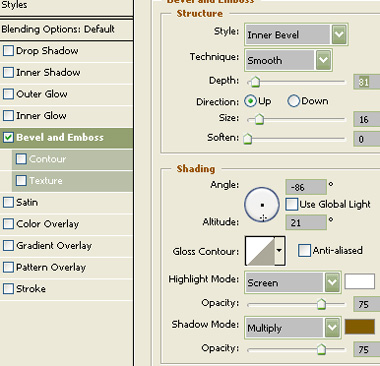Enable the Texture checkbox
380x366 pixels.
point(21,181)
